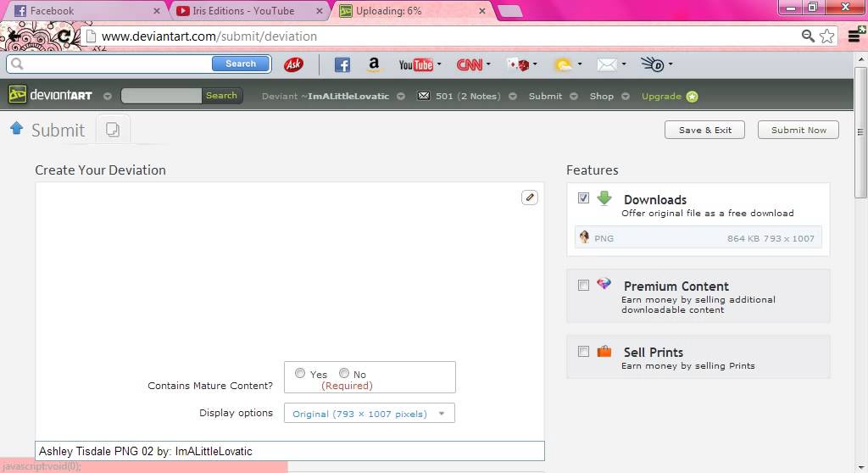Go back with the browser back arrow

[x=14, y=36]
